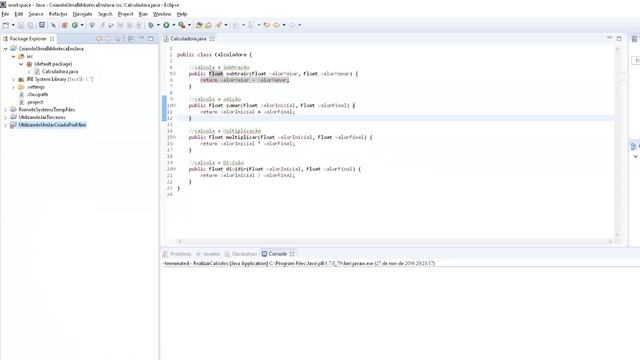The image size is (640, 360).
Task: Collapse the (default package) node
Action: [x=21, y=64]
